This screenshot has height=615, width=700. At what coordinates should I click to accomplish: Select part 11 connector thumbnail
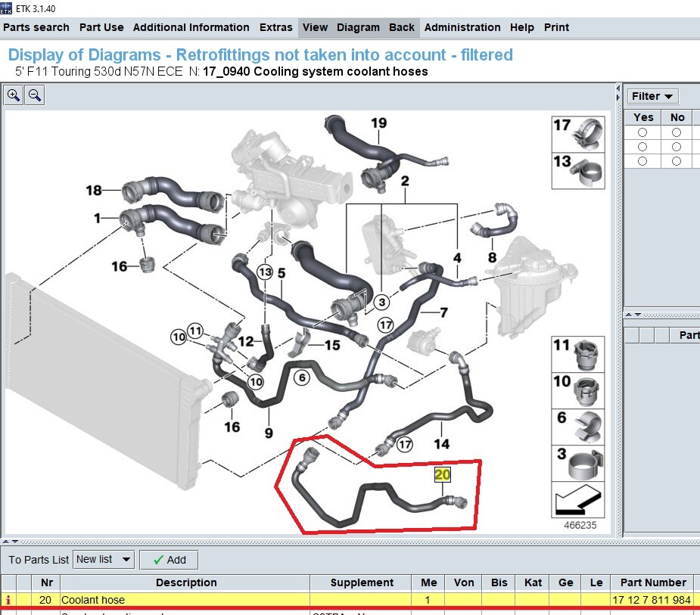tap(578, 354)
